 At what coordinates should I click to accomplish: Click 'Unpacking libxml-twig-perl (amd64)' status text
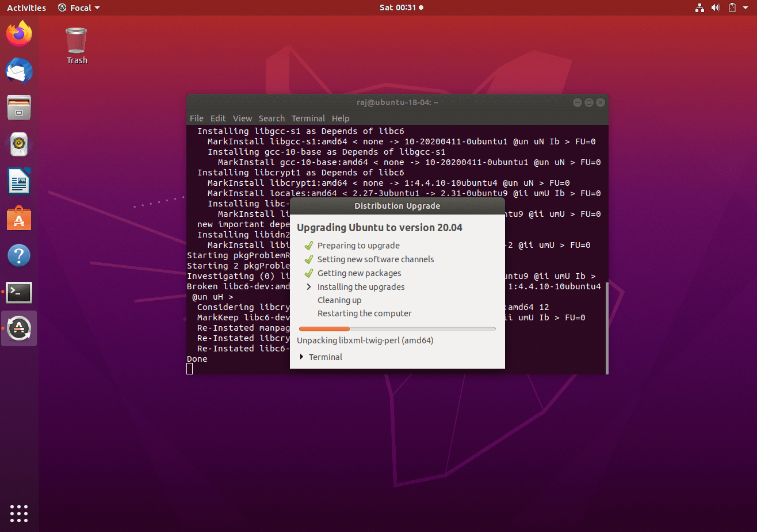coord(365,340)
